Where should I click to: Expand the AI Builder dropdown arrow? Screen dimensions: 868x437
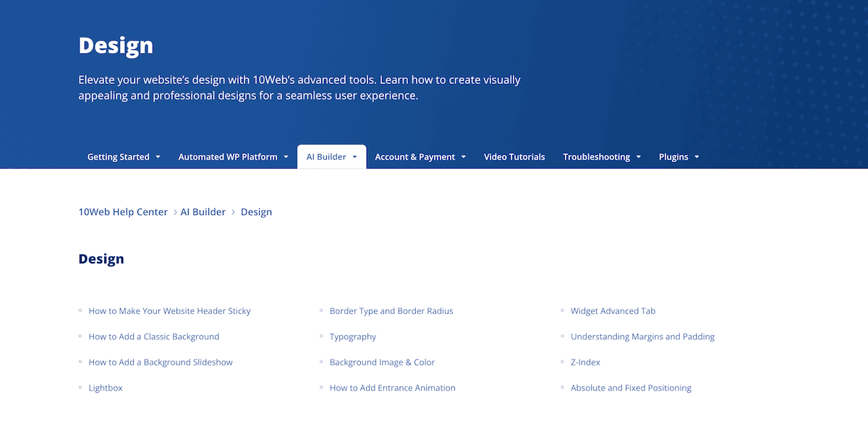click(x=354, y=157)
